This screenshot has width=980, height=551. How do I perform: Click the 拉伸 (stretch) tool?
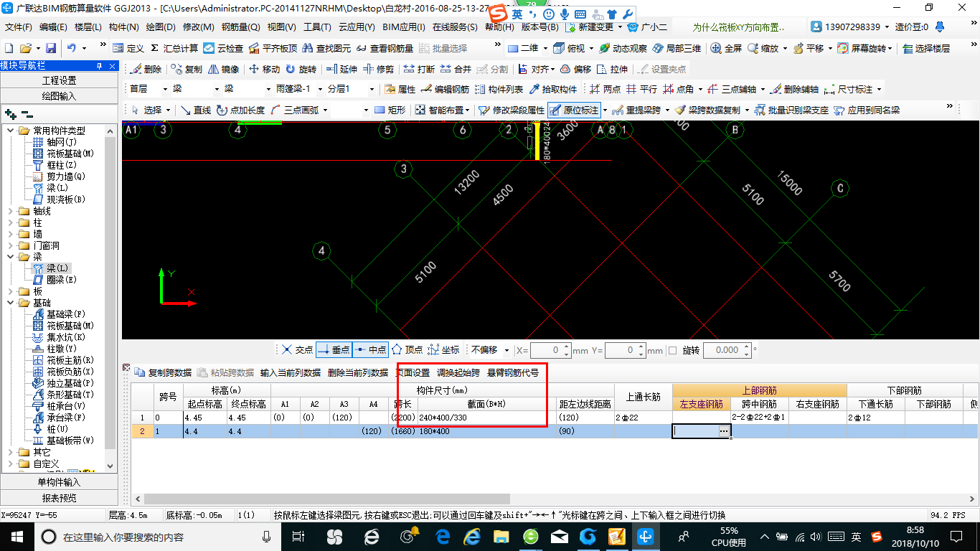[612, 70]
